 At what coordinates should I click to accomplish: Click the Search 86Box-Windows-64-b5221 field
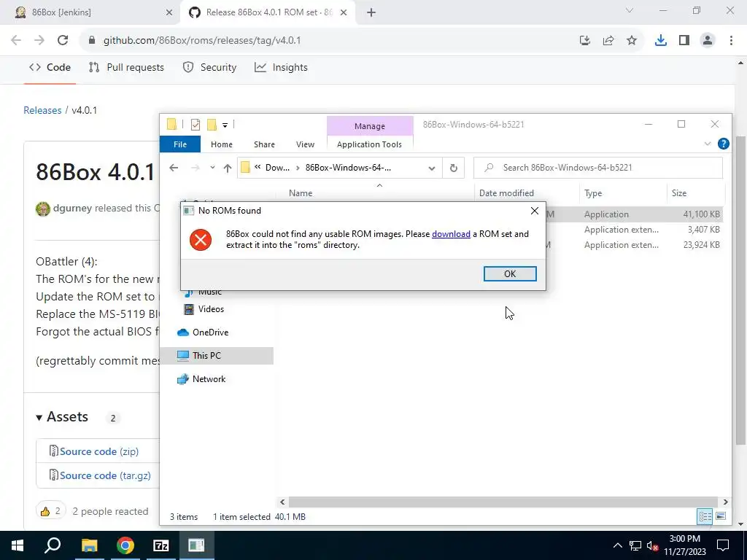coord(598,168)
